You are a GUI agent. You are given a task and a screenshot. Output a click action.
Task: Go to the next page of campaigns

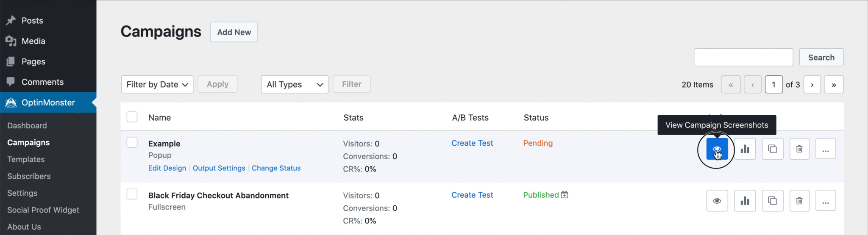tap(812, 85)
